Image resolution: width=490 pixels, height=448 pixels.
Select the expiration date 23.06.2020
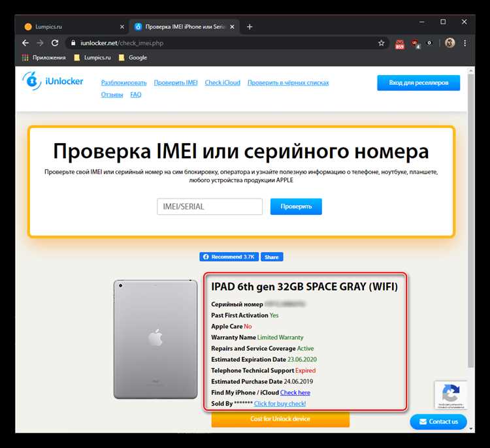[302, 359]
